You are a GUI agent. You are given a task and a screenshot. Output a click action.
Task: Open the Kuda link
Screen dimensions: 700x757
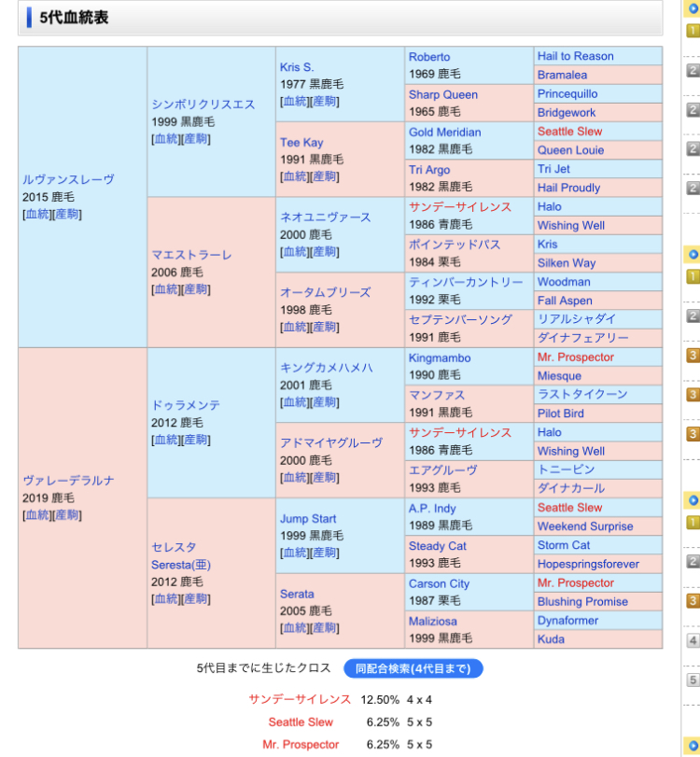click(x=551, y=639)
